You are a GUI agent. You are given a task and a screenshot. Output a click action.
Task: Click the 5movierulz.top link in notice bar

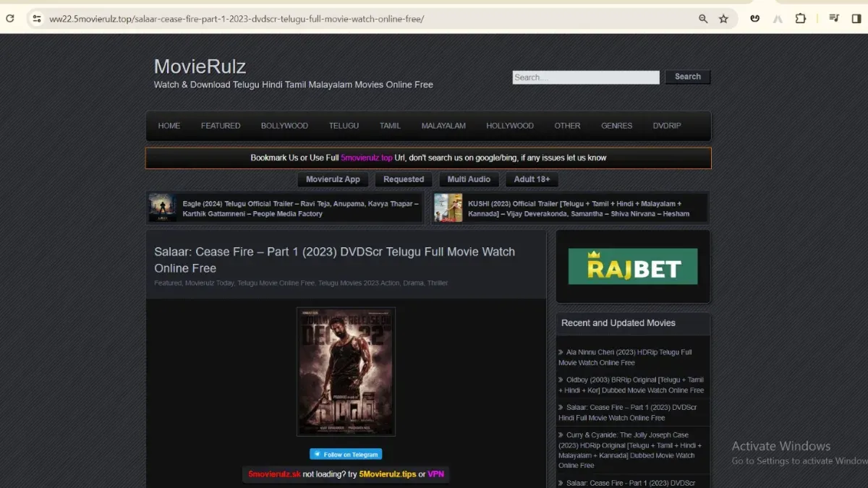click(367, 158)
